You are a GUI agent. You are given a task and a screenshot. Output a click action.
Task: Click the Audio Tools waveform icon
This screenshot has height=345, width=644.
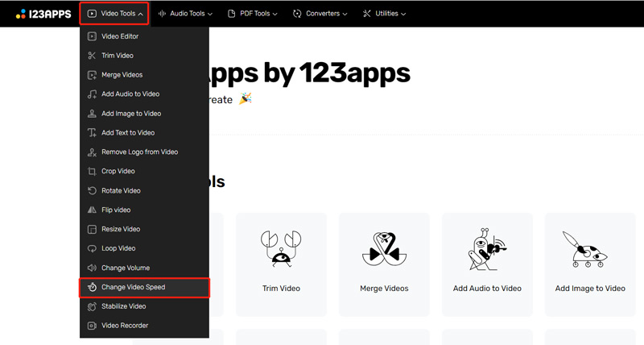pyautogui.click(x=163, y=14)
